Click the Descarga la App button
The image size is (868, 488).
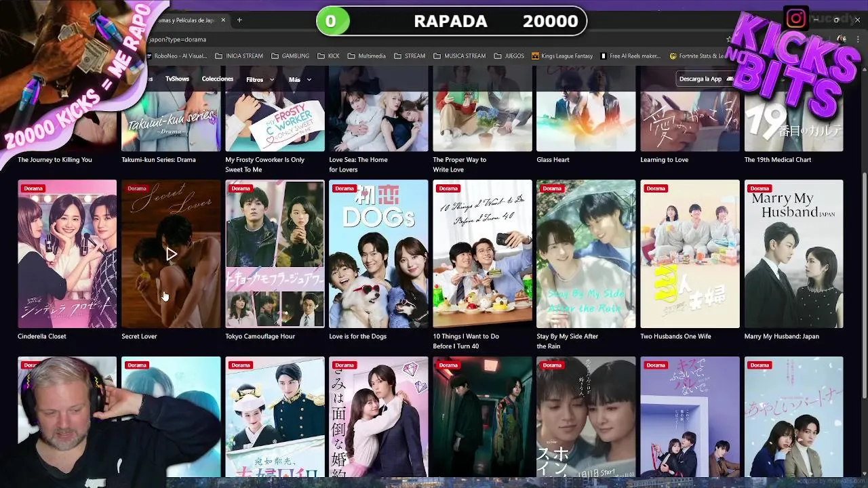(x=705, y=79)
